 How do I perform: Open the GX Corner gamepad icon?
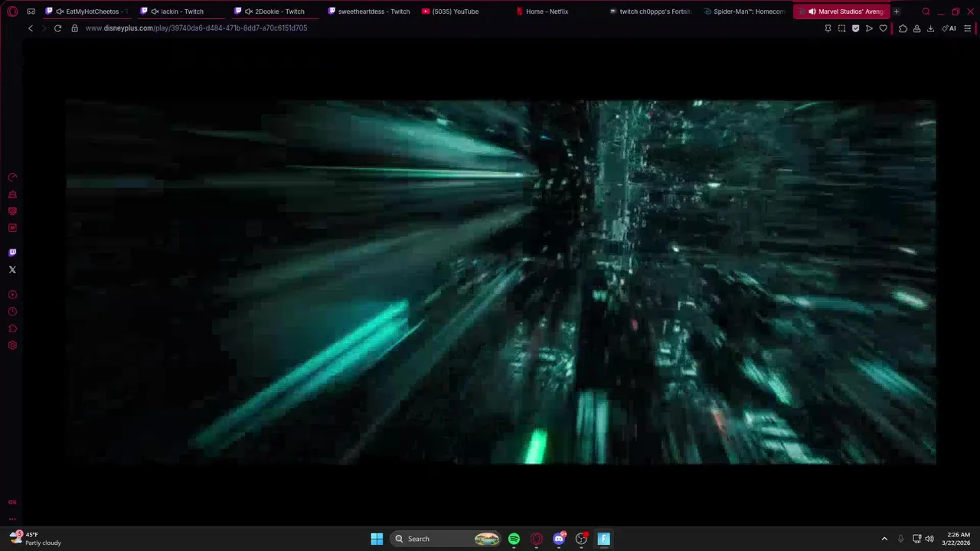(31, 11)
